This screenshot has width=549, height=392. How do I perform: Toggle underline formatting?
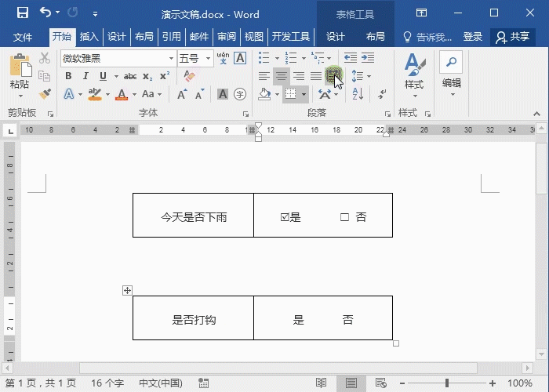click(103, 76)
